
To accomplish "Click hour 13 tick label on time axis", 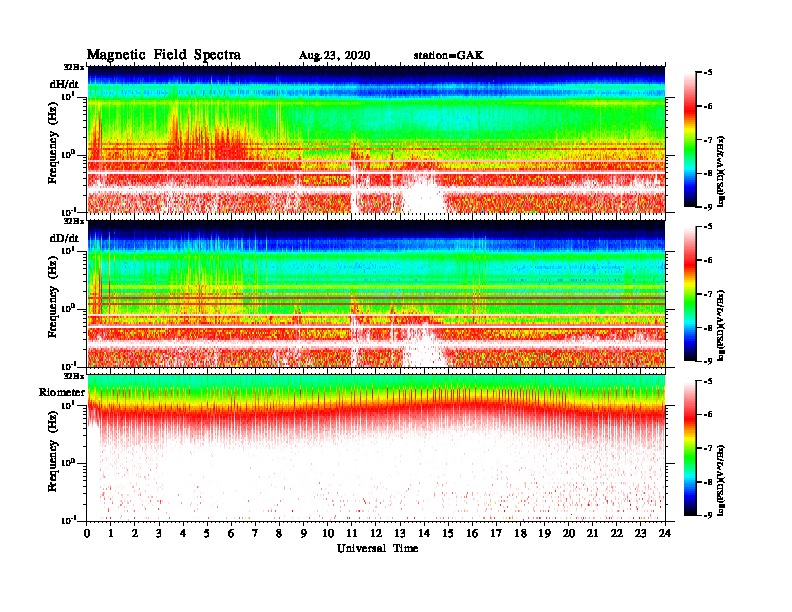I will pos(400,533).
